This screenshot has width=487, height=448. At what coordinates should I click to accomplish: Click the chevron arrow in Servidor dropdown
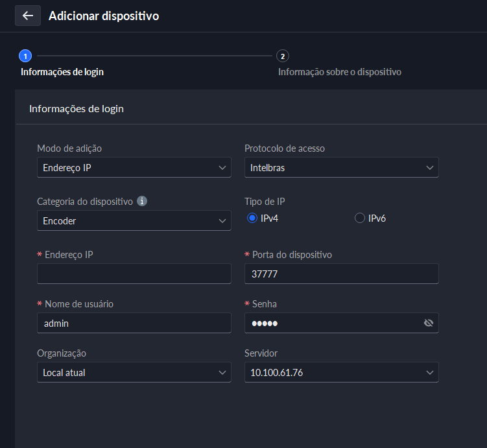pos(429,372)
